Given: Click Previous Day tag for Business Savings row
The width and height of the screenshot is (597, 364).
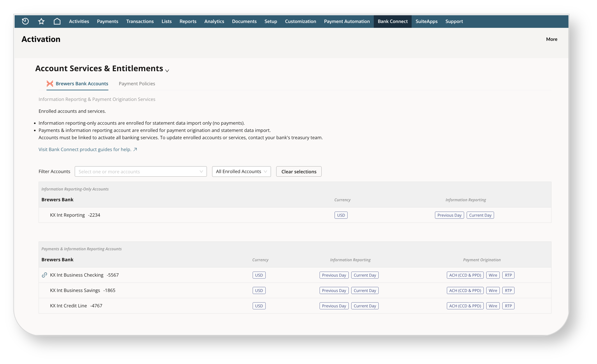Looking at the screenshot, I should (334, 291).
